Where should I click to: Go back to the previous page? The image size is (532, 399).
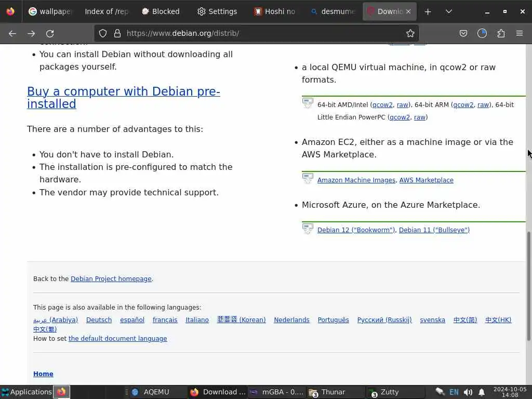(x=12, y=33)
